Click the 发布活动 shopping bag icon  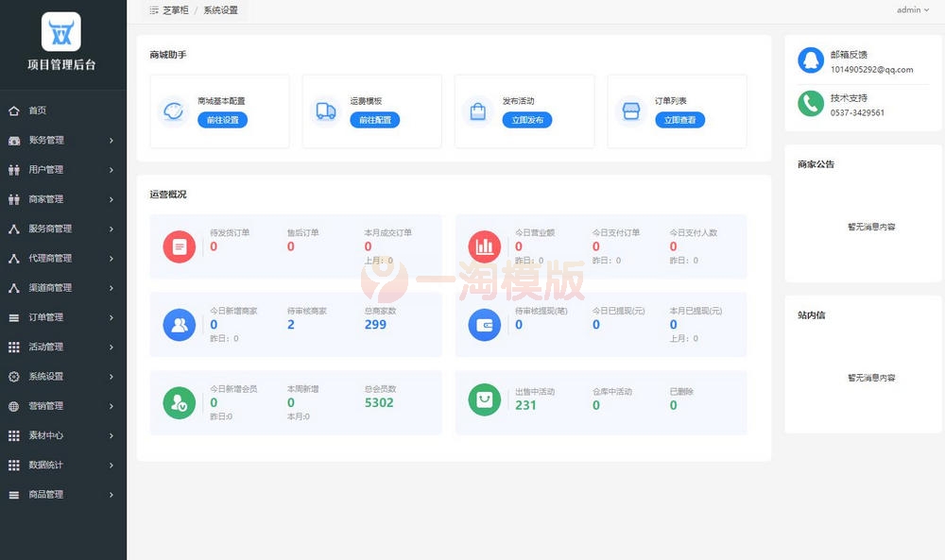click(478, 111)
